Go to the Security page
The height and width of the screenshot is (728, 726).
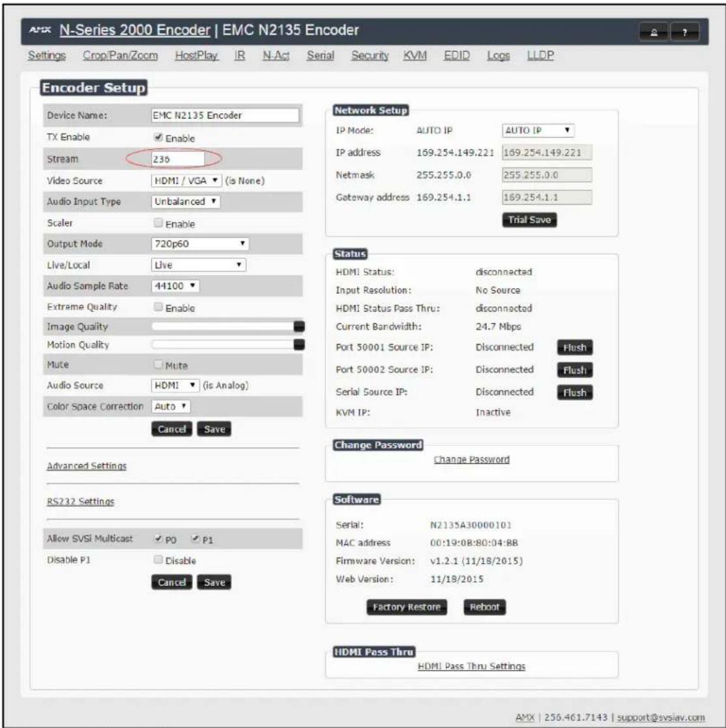coord(370,55)
